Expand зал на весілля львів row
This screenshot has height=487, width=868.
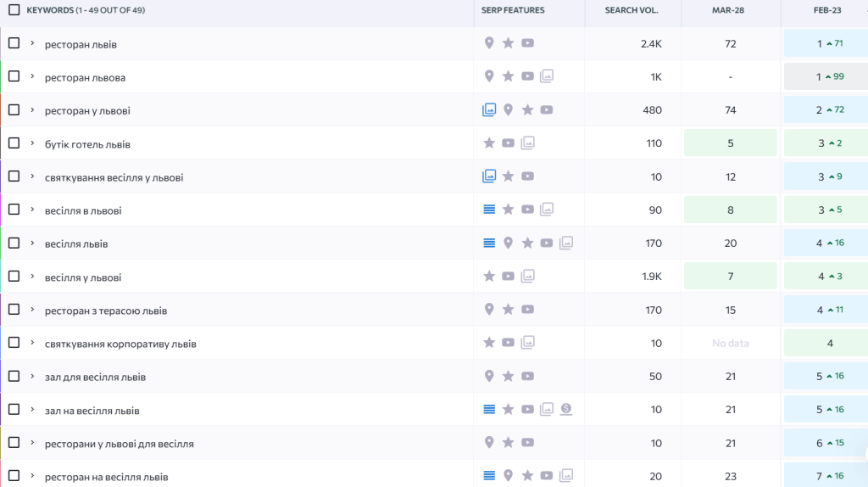[32, 410]
